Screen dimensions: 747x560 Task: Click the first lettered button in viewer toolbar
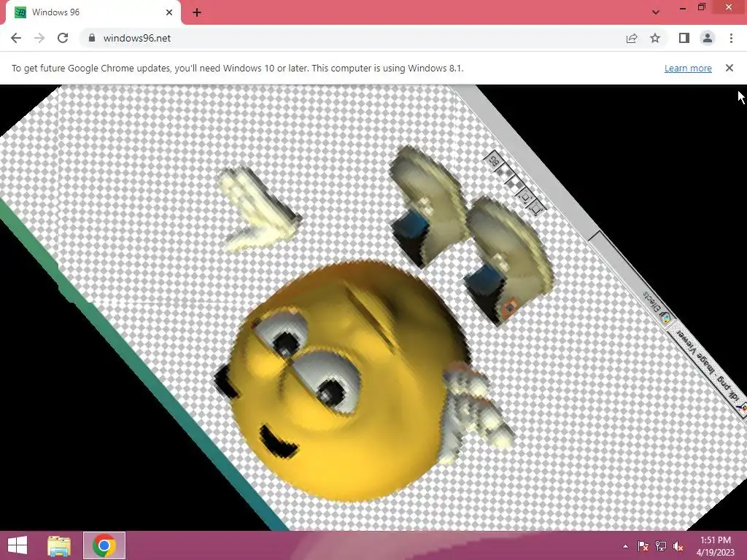494,161
